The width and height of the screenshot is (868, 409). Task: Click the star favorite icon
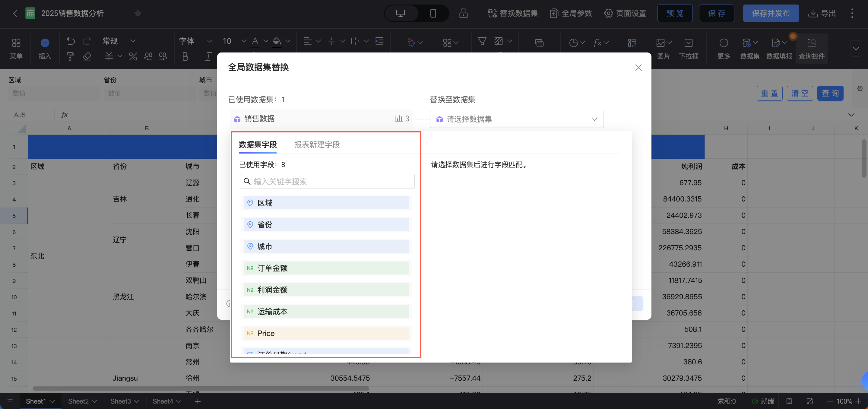[138, 14]
